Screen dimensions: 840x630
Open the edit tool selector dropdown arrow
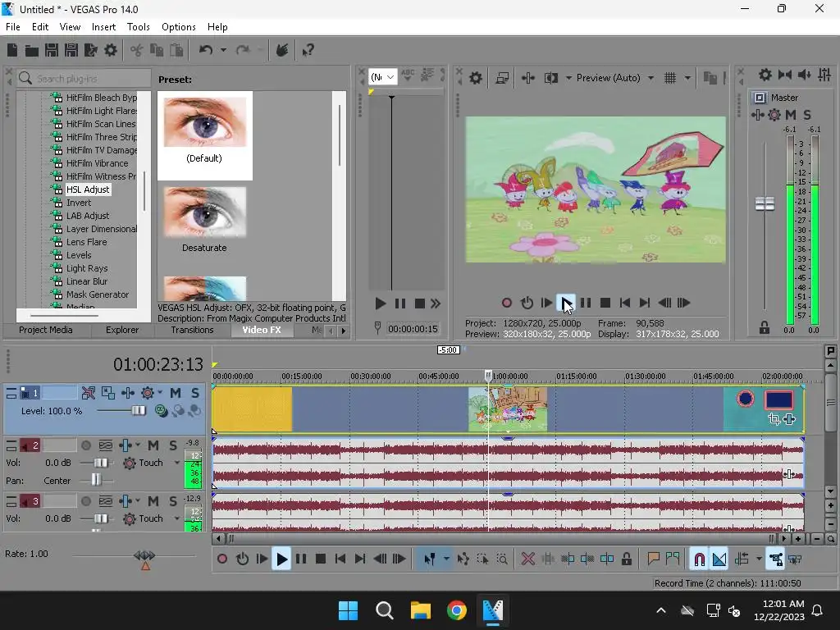(446, 559)
